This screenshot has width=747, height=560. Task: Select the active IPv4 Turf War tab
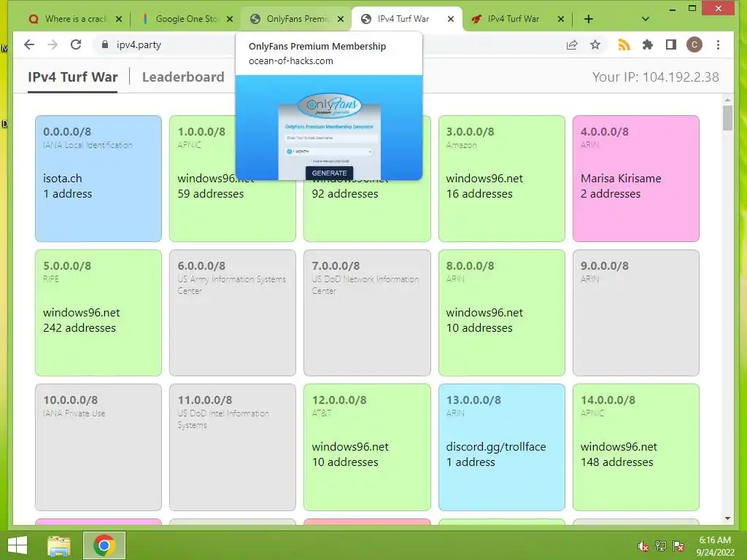tap(406, 19)
